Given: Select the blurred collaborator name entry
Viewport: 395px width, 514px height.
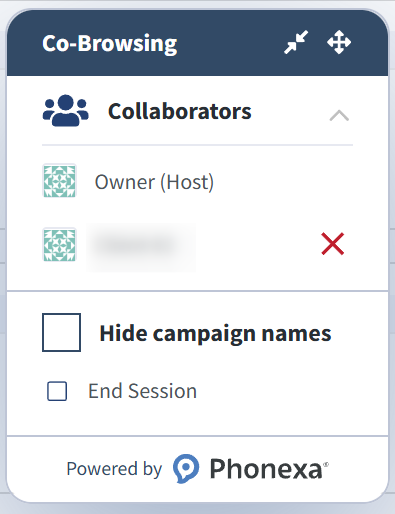Looking at the screenshot, I should click(x=141, y=247).
